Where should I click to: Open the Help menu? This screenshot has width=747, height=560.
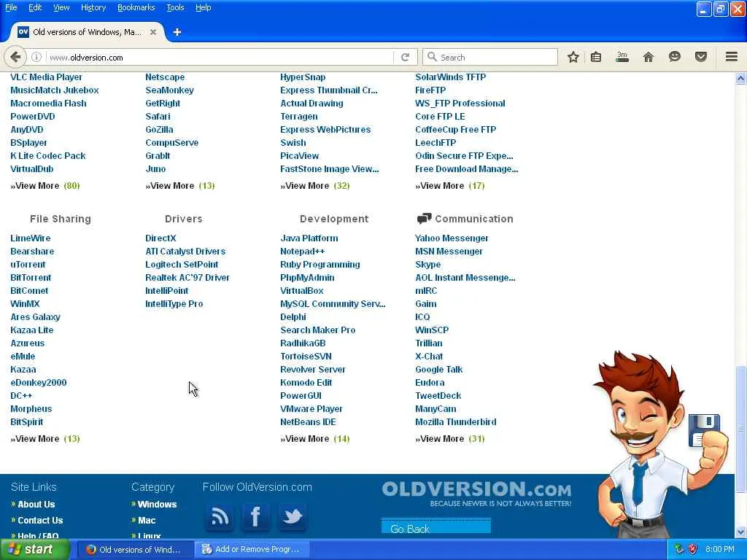[x=204, y=7]
